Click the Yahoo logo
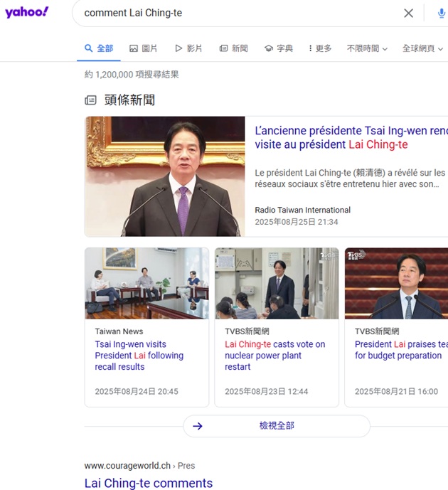 tap(27, 12)
